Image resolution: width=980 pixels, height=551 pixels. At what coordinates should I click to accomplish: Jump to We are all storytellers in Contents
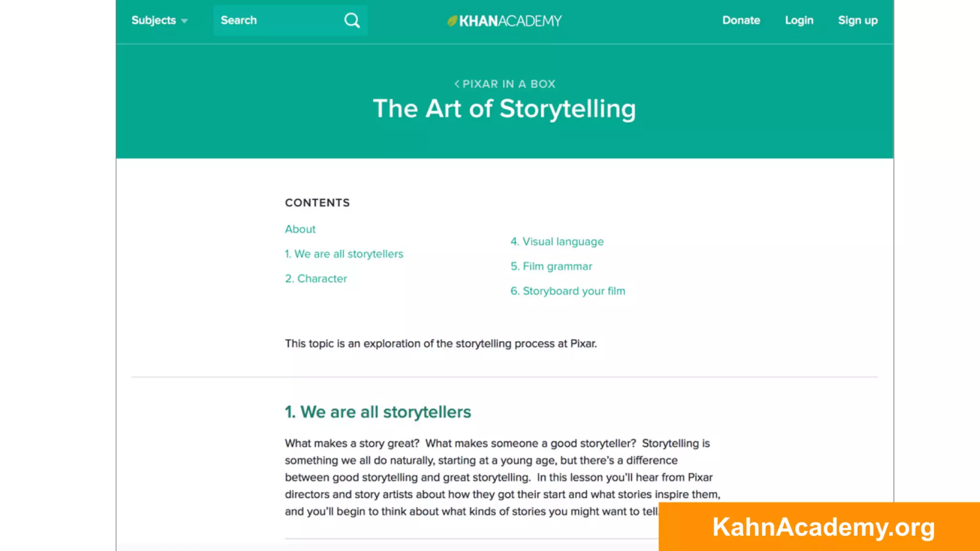click(x=344, y=254)
